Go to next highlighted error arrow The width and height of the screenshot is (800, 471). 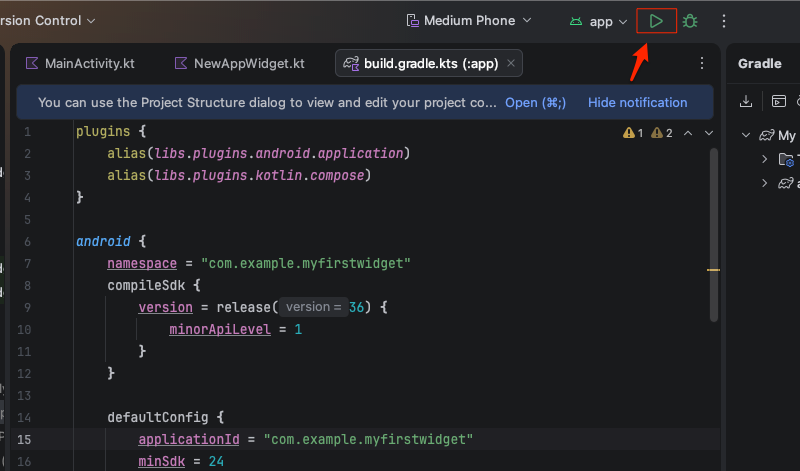(x=709, y=133)
